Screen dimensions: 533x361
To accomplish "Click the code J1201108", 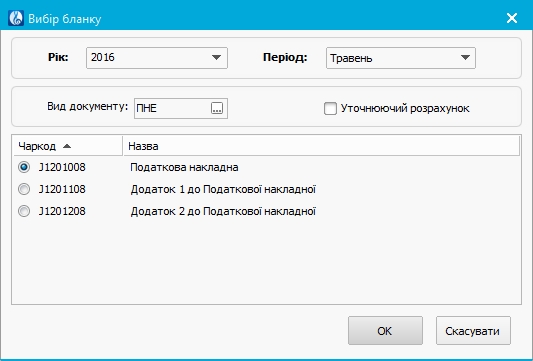I will [62, 189].
